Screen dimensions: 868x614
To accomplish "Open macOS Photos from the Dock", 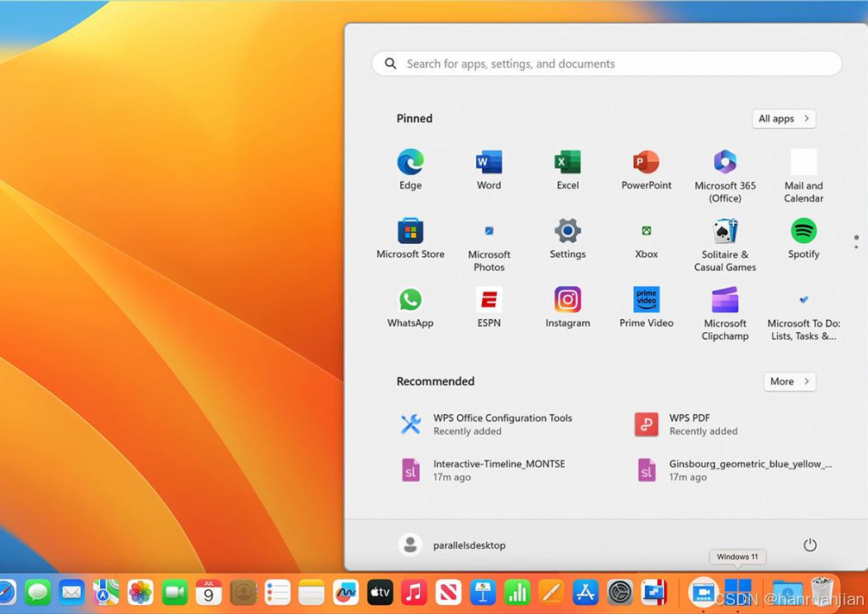I will 140,593.
